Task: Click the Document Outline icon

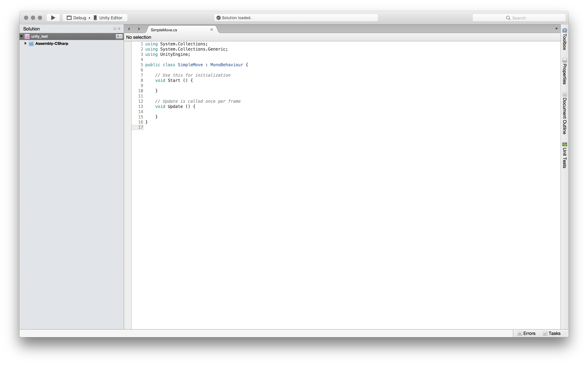Action: click(564, 94)
